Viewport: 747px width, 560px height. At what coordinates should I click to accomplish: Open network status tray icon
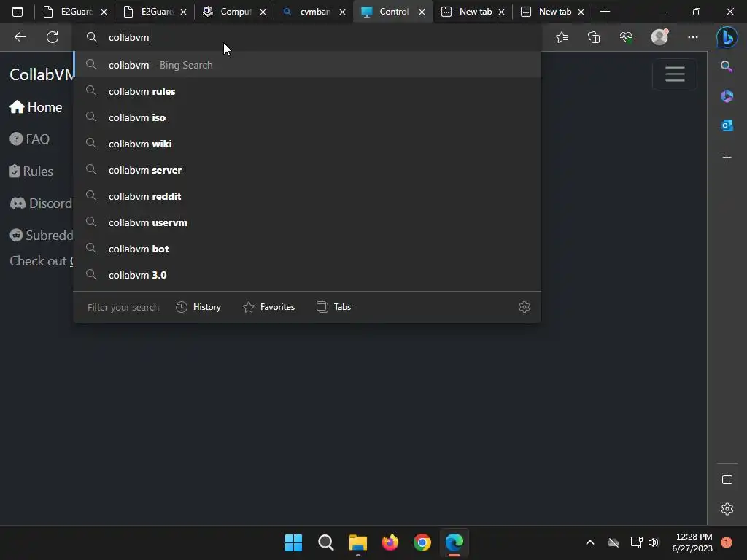[636, 542]
